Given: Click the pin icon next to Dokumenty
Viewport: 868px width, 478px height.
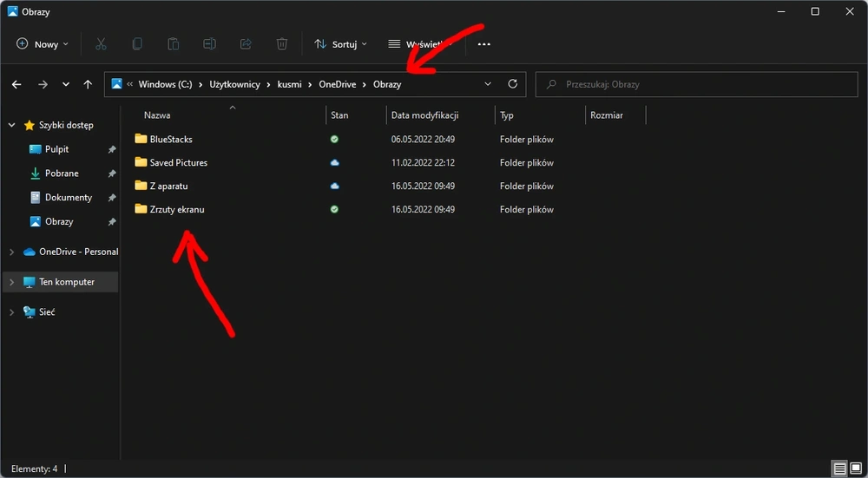Looking at the screenshot, I should (112, 198).
